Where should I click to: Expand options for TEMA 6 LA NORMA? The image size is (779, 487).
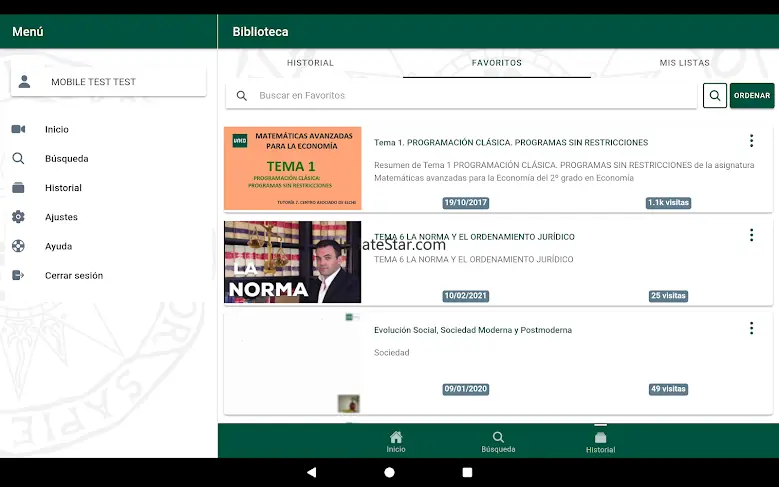[751, 235]
